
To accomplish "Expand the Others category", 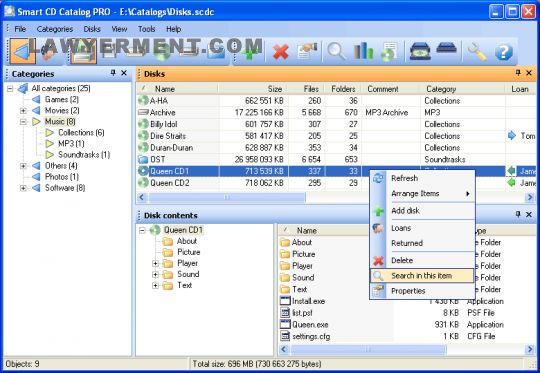I will coord(23,166).
